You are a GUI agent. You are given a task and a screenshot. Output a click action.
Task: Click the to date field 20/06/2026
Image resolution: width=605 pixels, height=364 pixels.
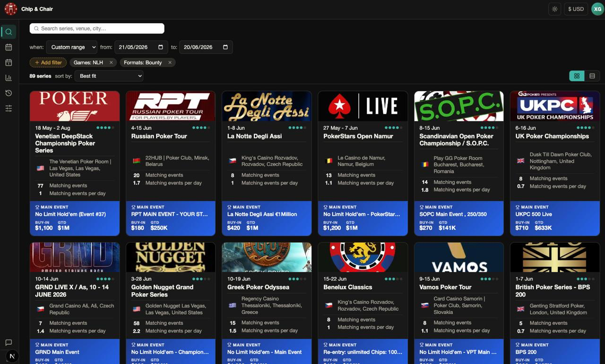[x=206, y=47]
